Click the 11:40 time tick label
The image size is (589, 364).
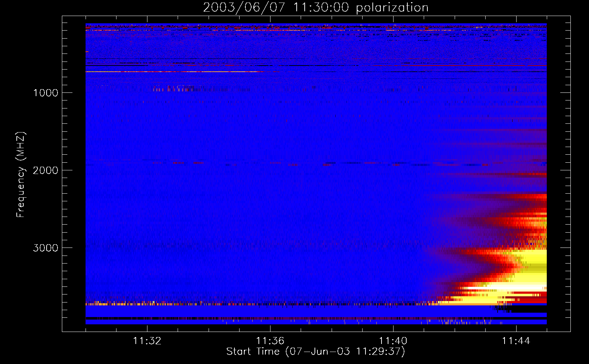click(393, 341)
